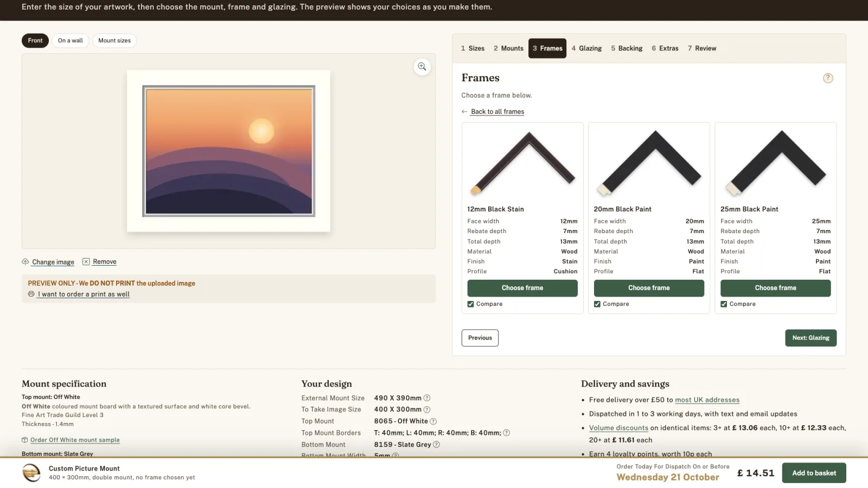Screen dimensions: 868x488
Task: Click the Previous button
Action: 480,338
